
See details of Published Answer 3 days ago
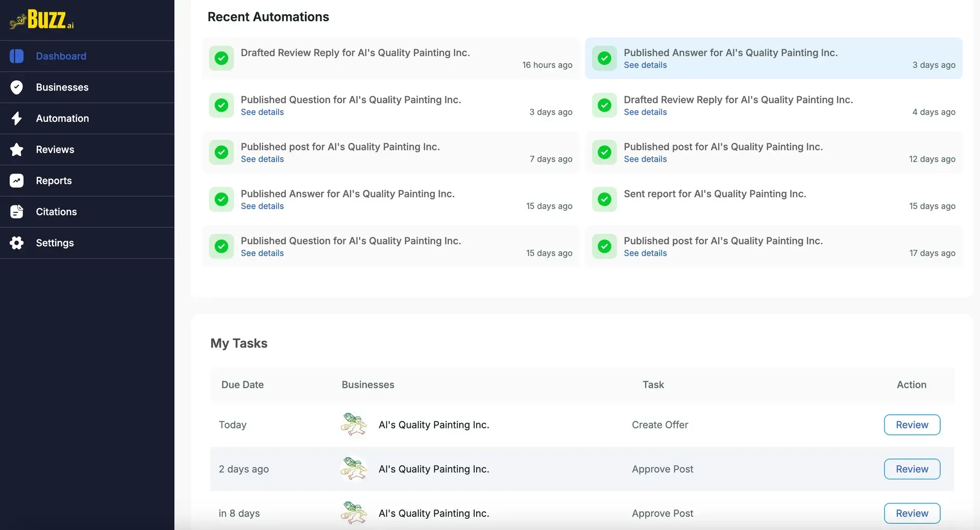[645, 65]
